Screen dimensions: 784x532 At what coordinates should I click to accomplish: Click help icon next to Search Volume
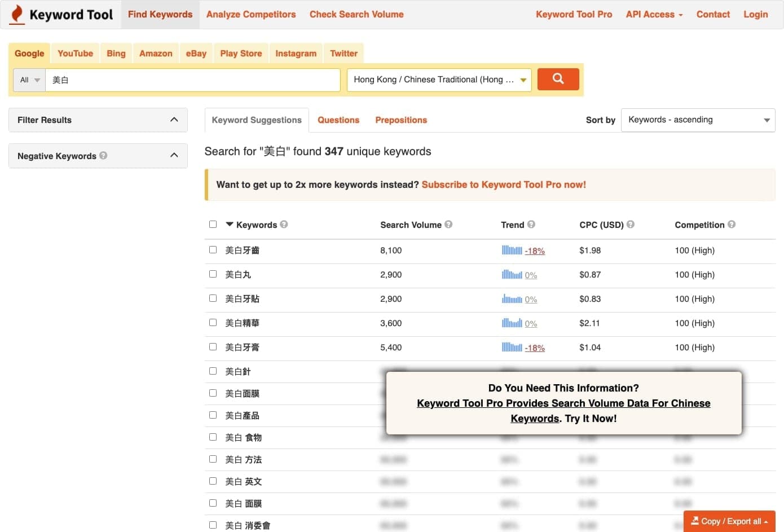click(448, 225)
